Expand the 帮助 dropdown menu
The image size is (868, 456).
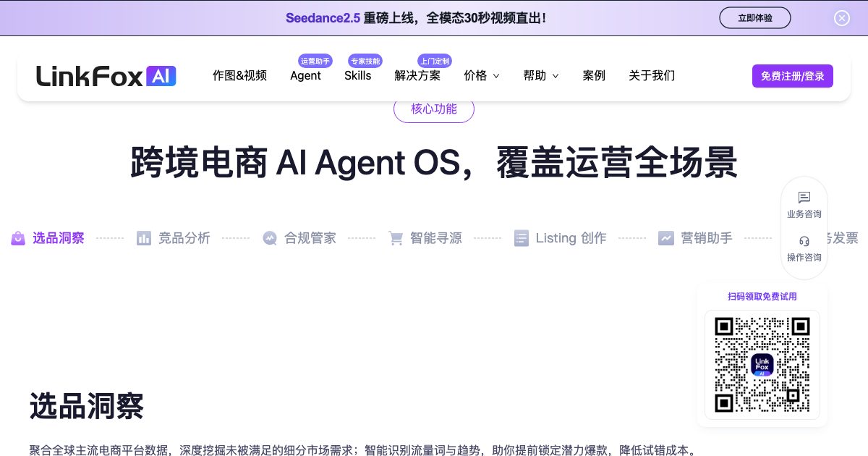[x=541, y=75]
